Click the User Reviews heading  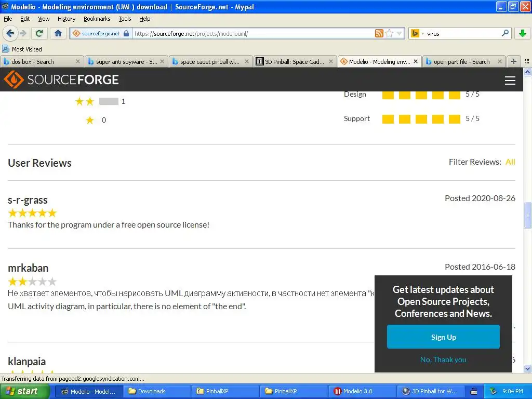(39, 163)
